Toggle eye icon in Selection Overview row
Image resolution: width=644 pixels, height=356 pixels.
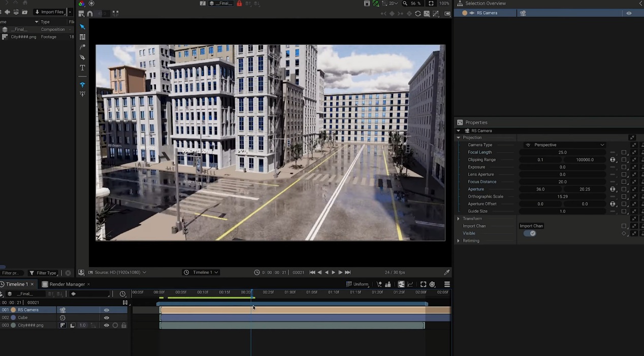[x=629, y=13]
